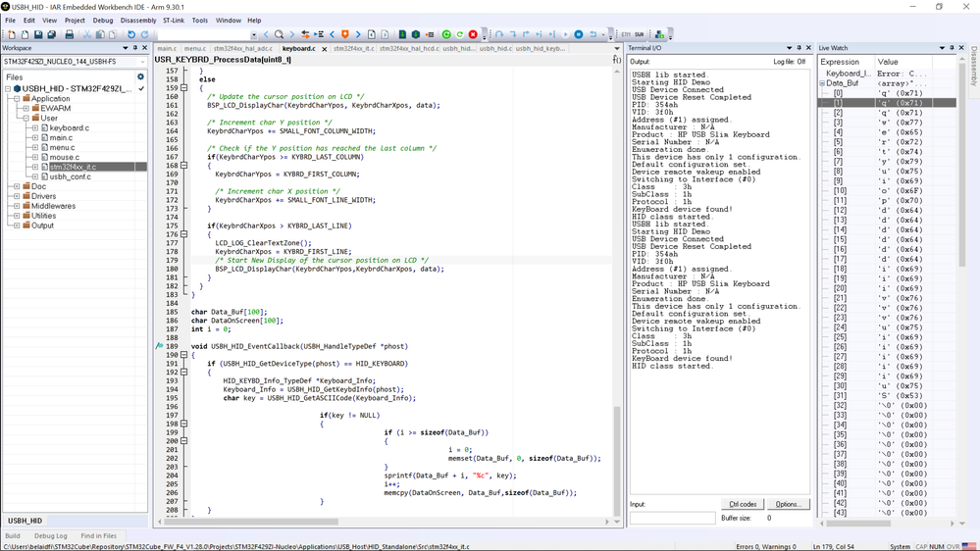This screenshot has width=980, height=551.
Task: Run Make to build project
Action: [416, 34]
